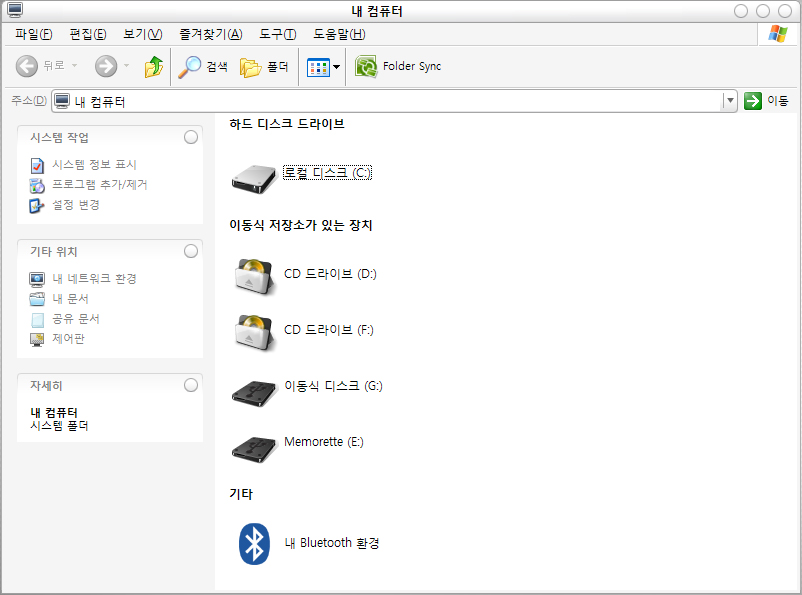
Task: Open the forward history dropdown arrow
Action: point(126,65)
